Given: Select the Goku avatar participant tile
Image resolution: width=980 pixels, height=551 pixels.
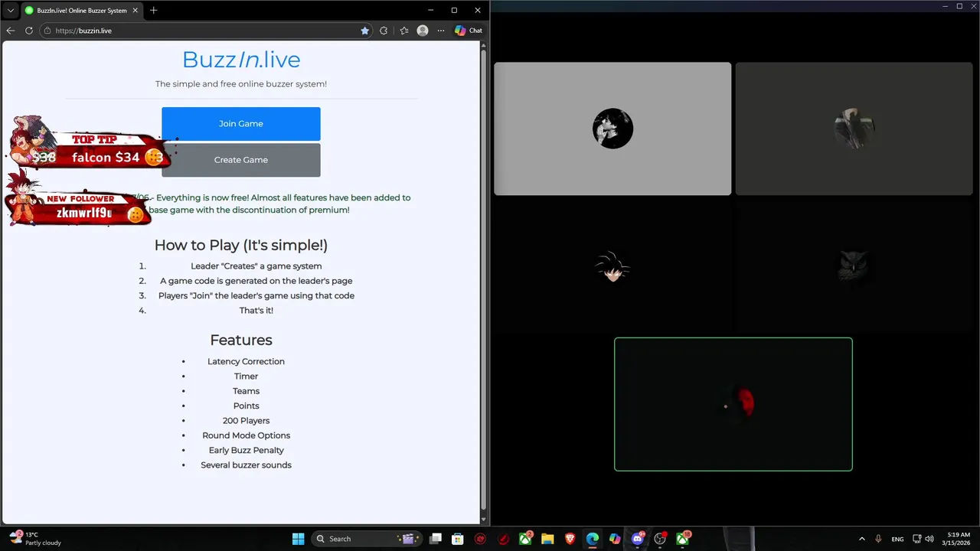Looking at the screenshot, I should (x=612, y=266).
